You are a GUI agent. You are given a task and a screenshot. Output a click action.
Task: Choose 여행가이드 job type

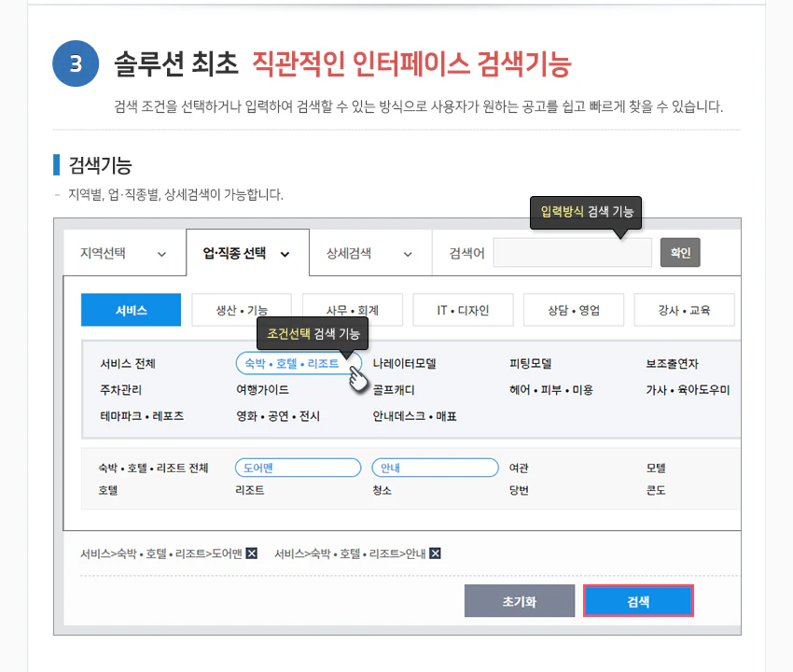(262, 389)
